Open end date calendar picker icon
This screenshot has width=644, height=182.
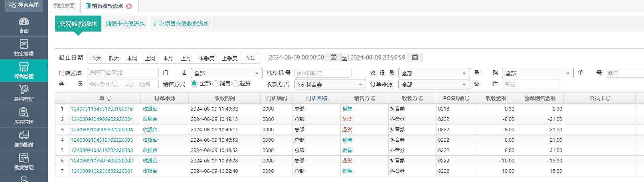[x=415, y=57]
